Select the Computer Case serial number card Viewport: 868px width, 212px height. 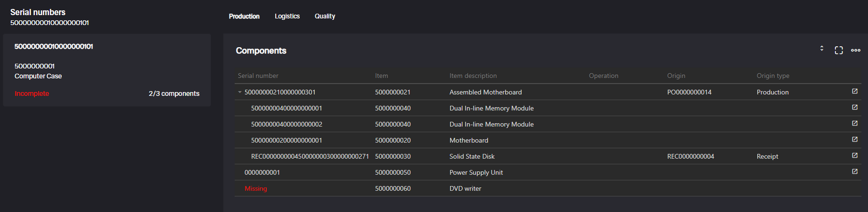107,70
